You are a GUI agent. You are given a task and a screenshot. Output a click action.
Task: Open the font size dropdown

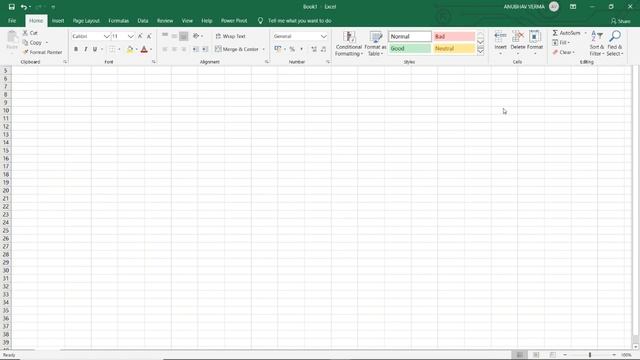pyautogui.click(x=131, y=36)
